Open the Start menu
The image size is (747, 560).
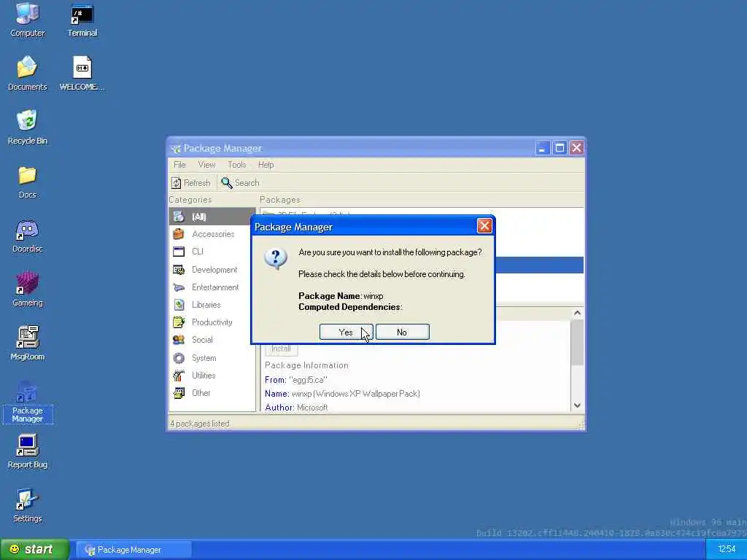(x=34, y=549)
